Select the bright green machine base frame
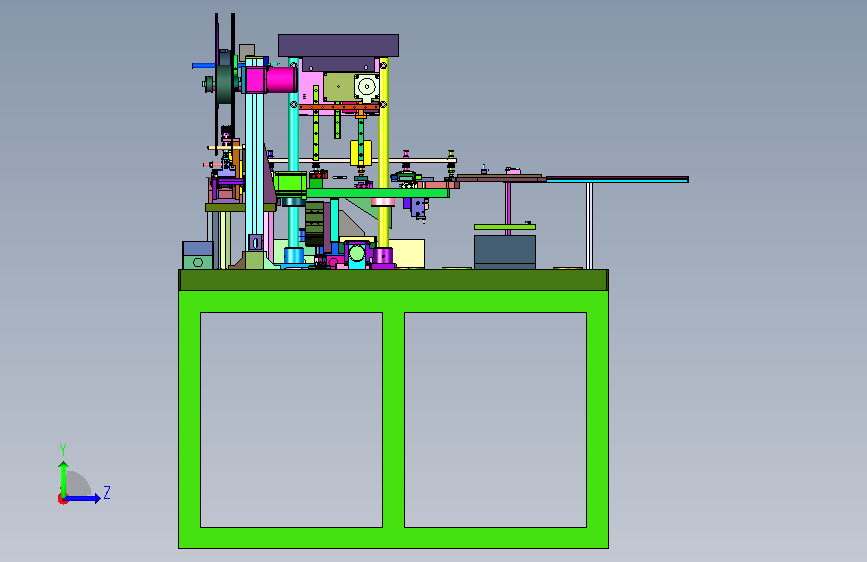This screenshot has height=562, width=867. (x=393, y=419)
